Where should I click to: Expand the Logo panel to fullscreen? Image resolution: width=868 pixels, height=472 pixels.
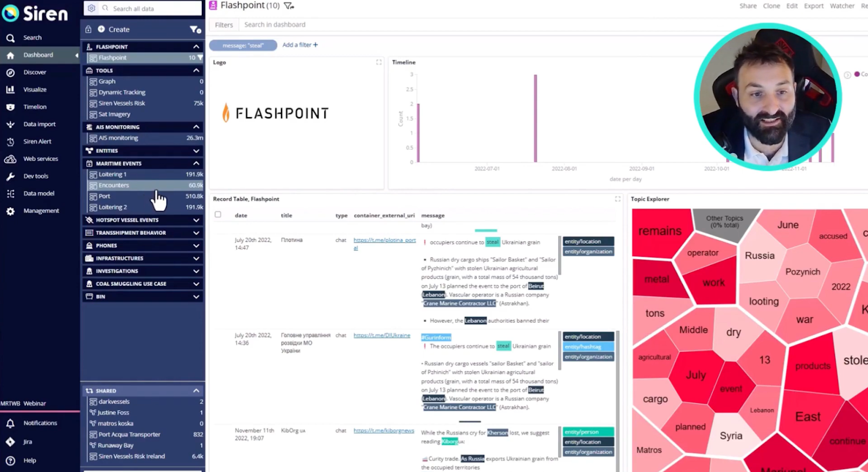click(x=379, y=62)
